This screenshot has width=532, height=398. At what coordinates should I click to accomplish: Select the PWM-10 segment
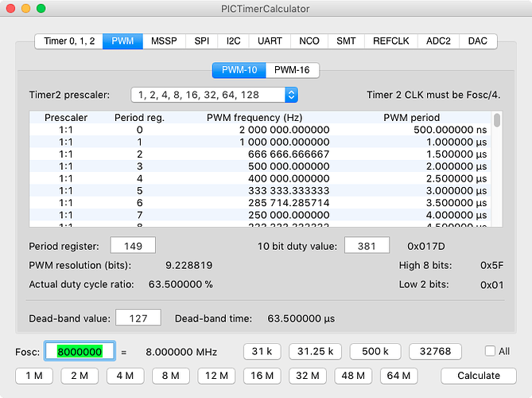coord(239,70)
